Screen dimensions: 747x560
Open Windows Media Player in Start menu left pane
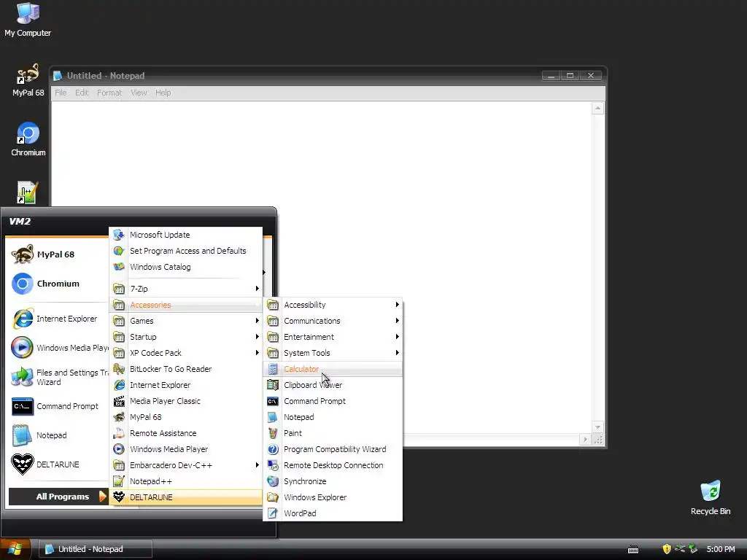point(58,348)
